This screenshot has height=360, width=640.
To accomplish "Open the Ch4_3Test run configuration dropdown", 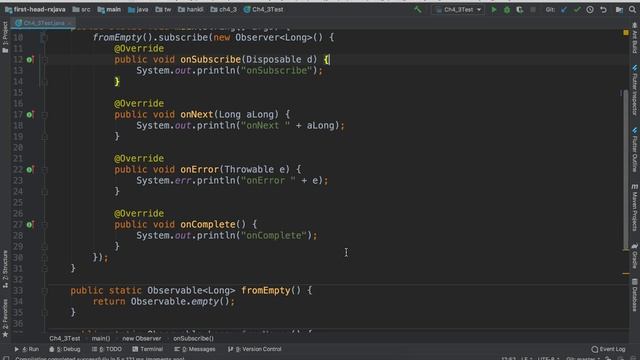I will click(458, 9).
